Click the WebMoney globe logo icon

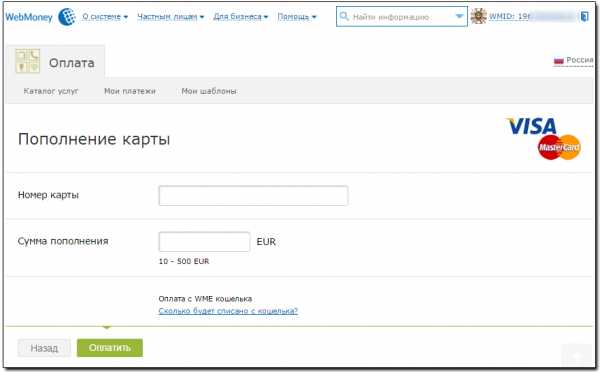(x=67, y=17)
